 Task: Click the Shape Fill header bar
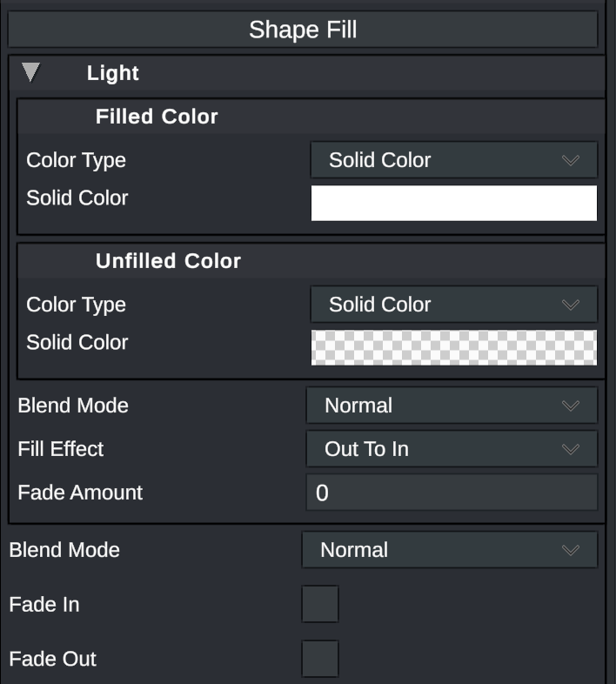303,30
